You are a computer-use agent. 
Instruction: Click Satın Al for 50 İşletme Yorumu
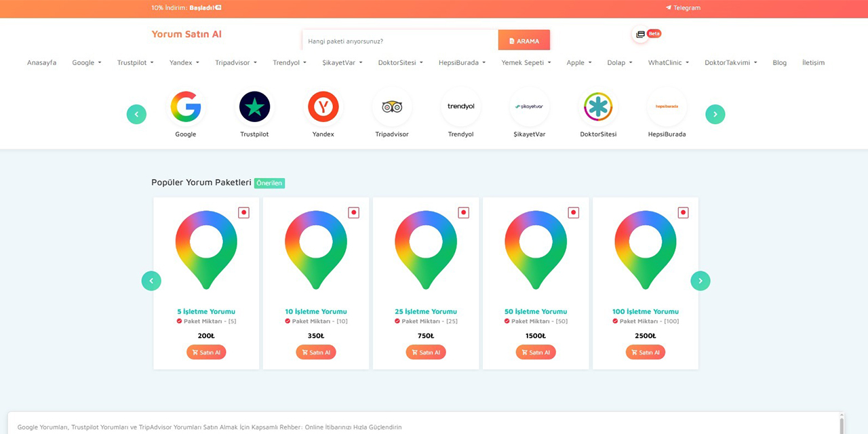pos(536,353)
